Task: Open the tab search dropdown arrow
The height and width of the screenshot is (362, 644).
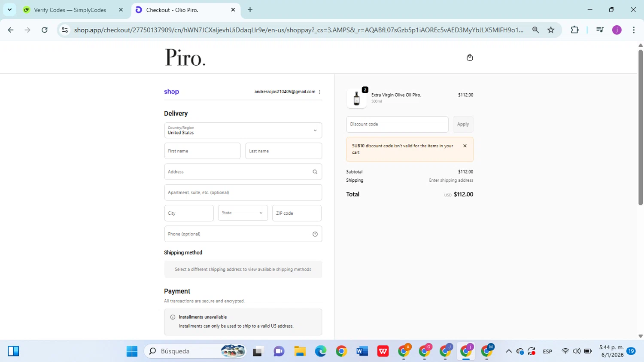Action: tap(9, 10)
